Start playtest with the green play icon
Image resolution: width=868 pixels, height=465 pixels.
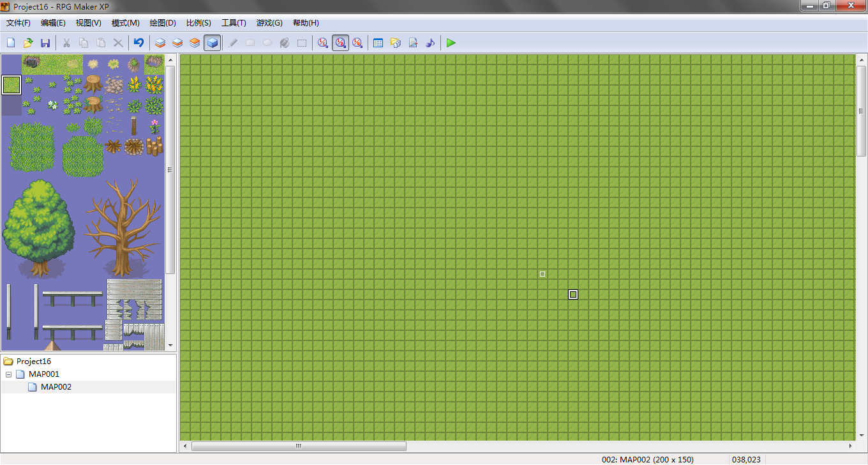451,43
